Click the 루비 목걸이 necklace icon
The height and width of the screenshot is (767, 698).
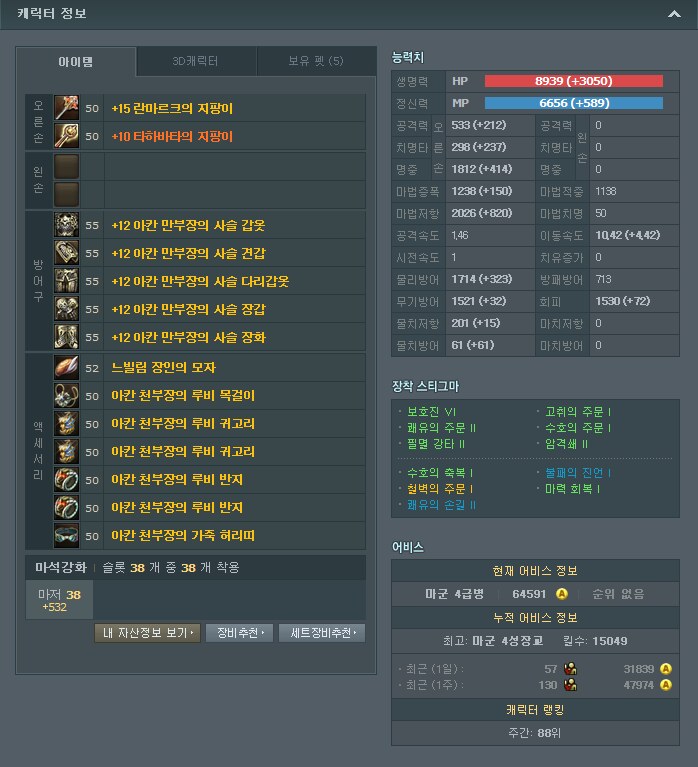[66, 395]
